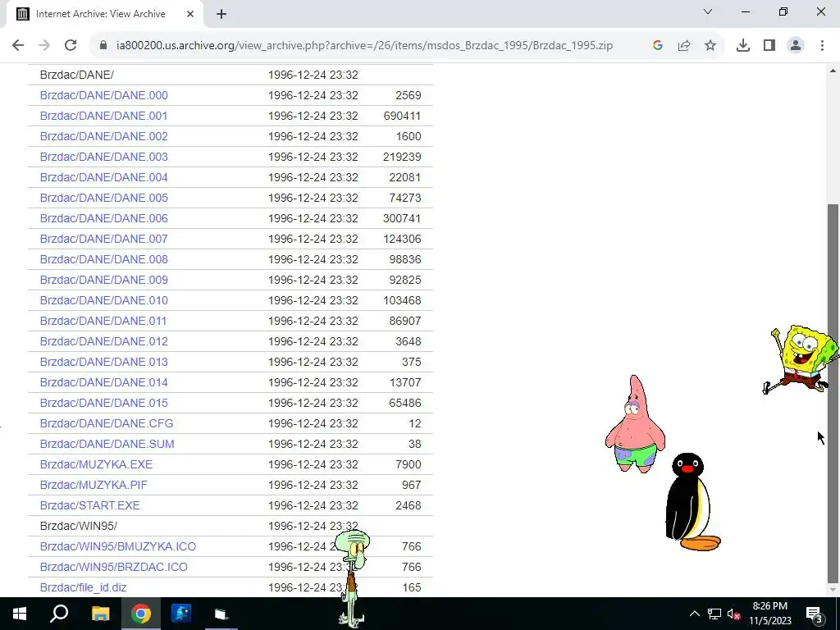
Task: Open Brzdac/DANE/DANE.013 link
Action: coord(104,362)
